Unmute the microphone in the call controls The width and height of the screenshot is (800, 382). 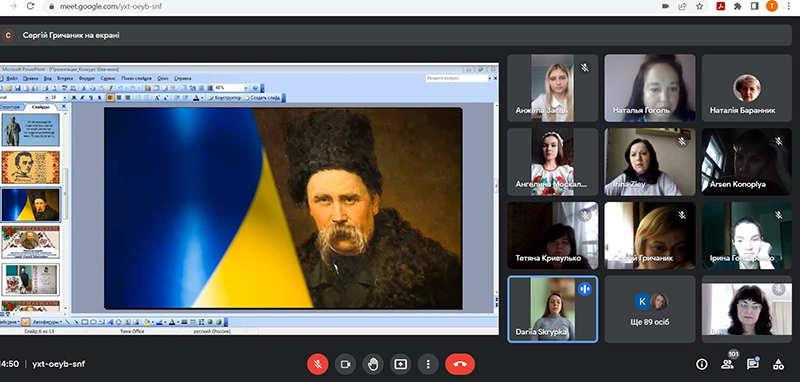point(317,364)
